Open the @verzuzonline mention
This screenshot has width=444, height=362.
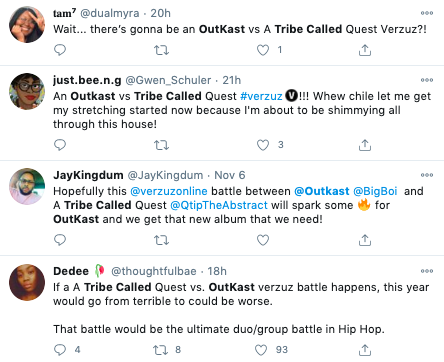[169, 191]
